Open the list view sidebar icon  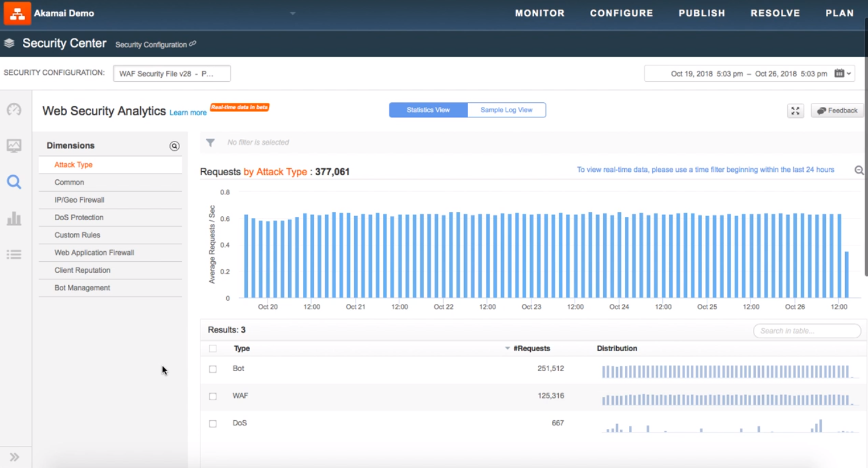(14, 254)
